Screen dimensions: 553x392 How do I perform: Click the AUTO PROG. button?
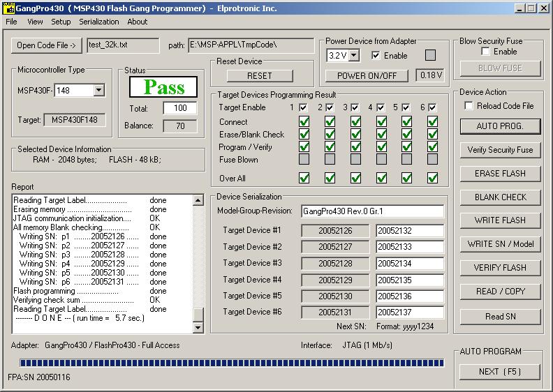pos(500,126)
